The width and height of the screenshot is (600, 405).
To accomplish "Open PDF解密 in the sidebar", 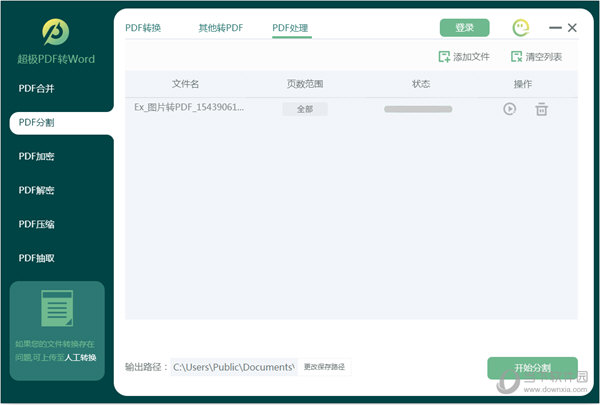I will tap(36, 190).
